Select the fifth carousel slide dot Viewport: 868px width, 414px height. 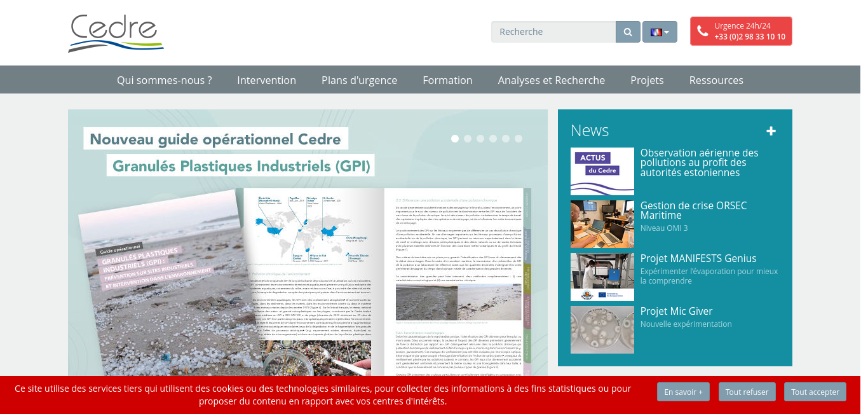pyautogui.click(x=506, y=139)
